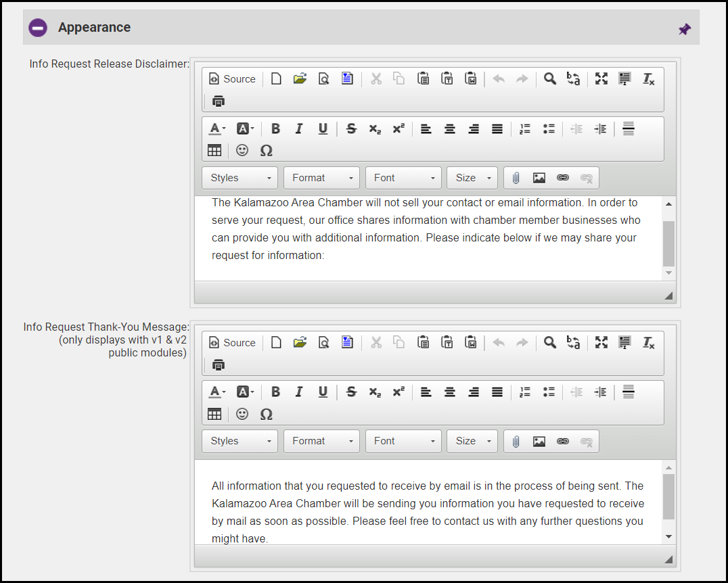Insert smiley in Disclaimer editor
728x583 pixels.
[242, 150]
